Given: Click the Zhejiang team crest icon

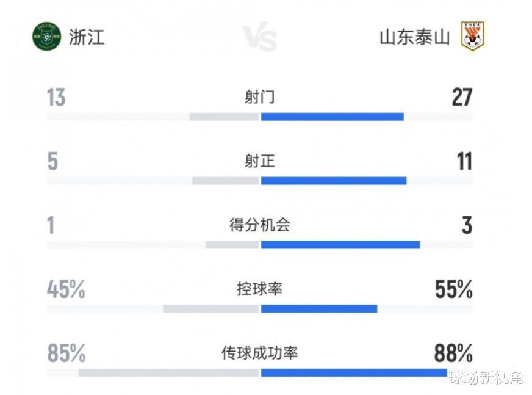Looking at the screenshot, I should tap(47, 36).
